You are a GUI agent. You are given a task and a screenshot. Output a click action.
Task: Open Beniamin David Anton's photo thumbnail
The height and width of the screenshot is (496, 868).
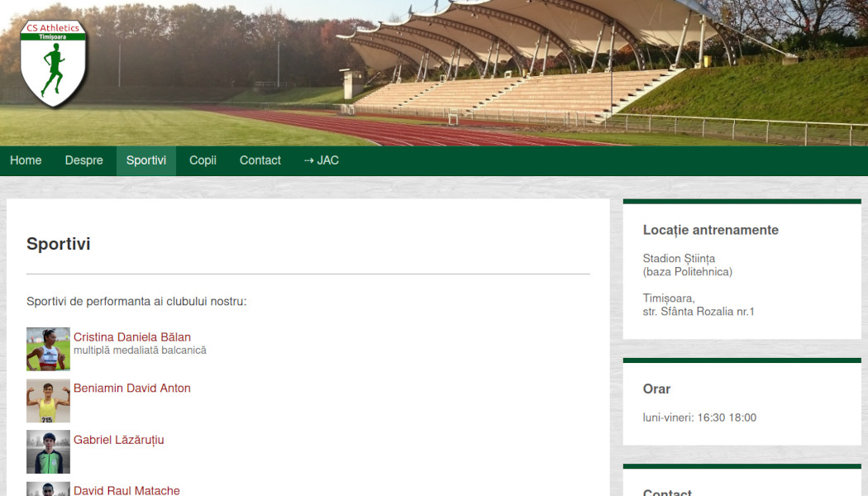point(48,401)
